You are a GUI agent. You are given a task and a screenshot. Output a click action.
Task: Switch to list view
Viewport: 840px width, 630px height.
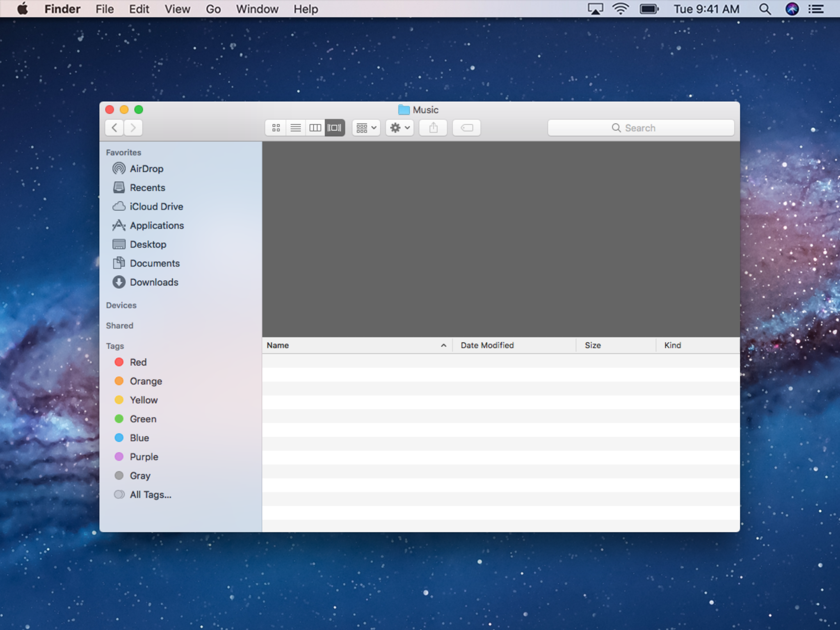295,128
